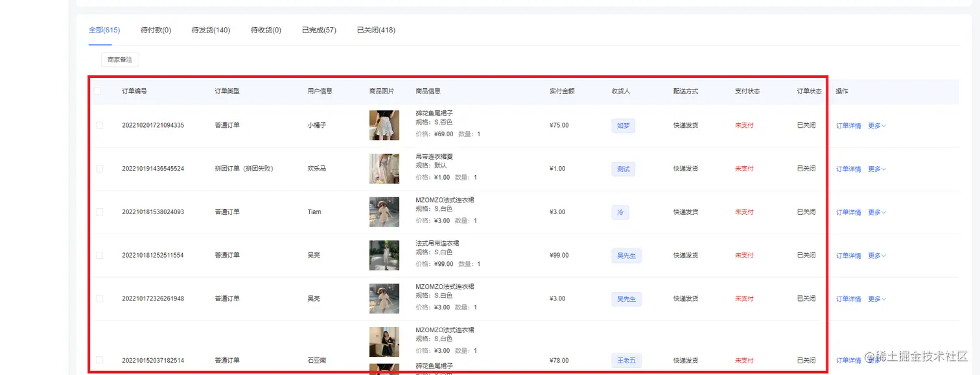Check the box for order 202210181538024093
Image resolution: width=980 pixels, height=375 pixels.
coord(99,212)
